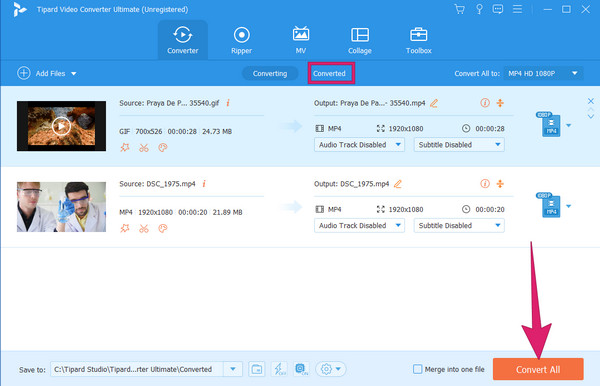View source info for the GIF file

[228, 103]
